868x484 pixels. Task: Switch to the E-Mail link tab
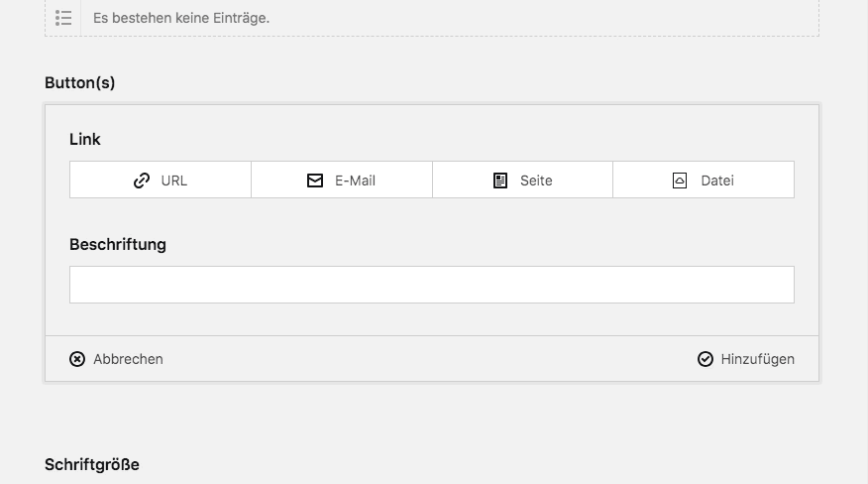342,181
